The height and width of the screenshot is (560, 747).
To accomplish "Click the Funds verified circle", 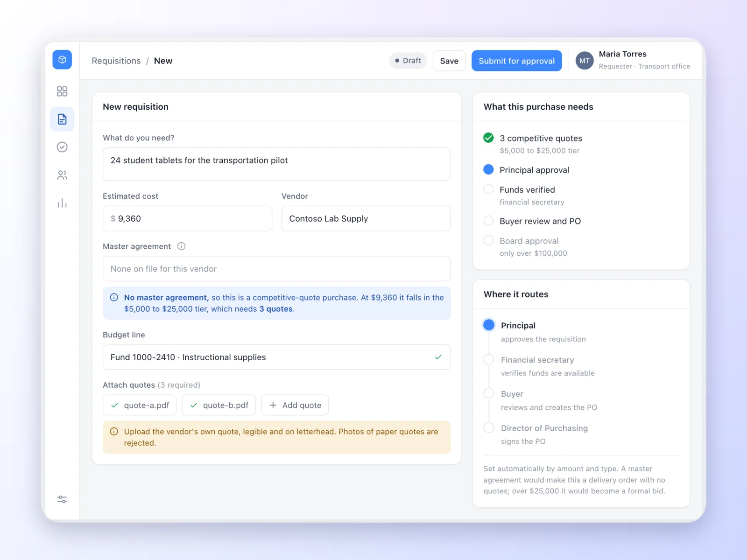I will [488, 189].
